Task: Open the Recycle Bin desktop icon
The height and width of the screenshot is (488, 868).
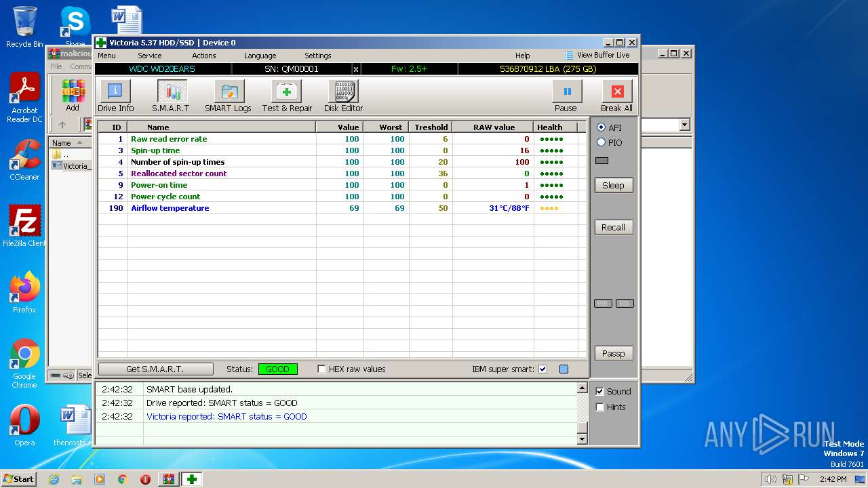Action: tap(24, 27)
